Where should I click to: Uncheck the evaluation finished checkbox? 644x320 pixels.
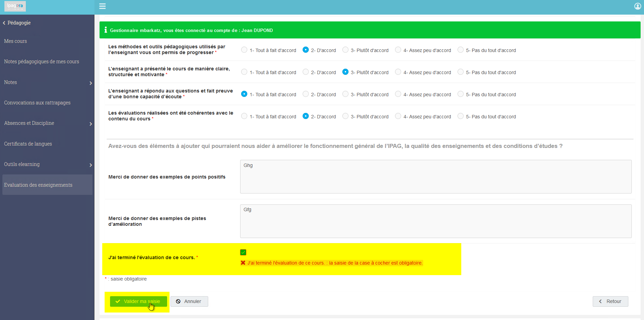[x=243, y=252]
